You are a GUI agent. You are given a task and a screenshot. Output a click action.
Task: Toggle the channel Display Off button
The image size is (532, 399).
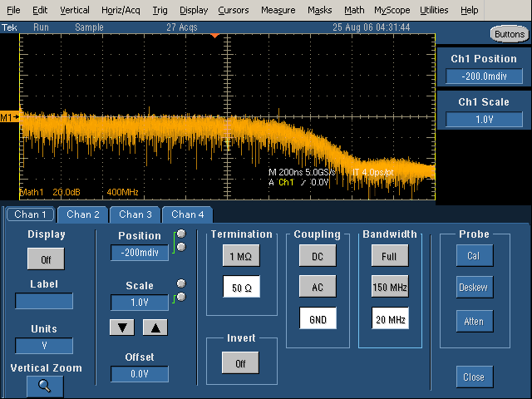(44, 260)
